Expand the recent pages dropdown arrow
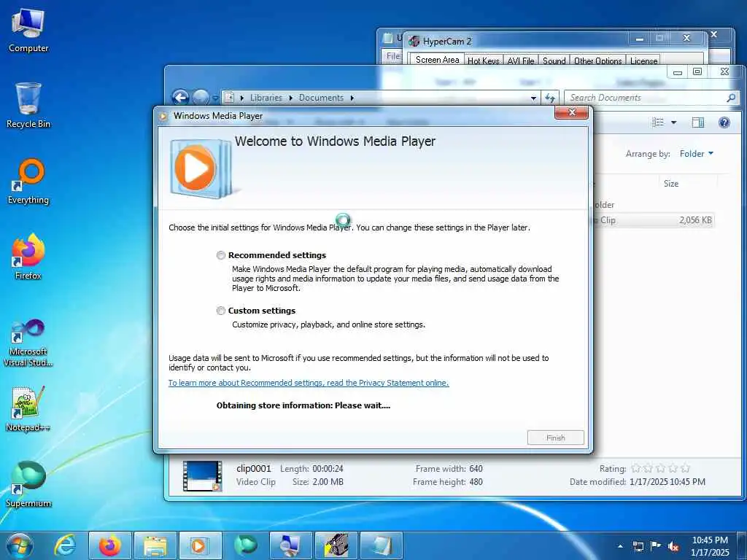 [215, 98]
